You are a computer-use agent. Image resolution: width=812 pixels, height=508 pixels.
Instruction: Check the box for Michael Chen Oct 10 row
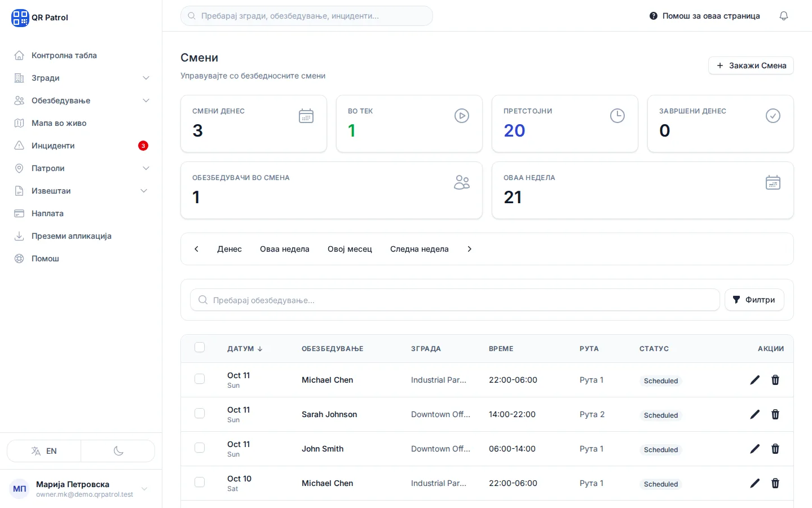200,482
